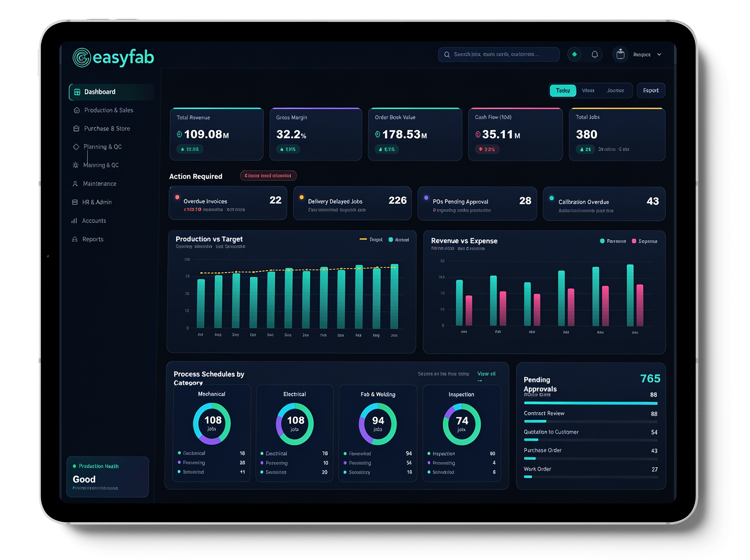Select the Today period tab
The height and width of the screenshot is (560, 750).
pos(562,91)
